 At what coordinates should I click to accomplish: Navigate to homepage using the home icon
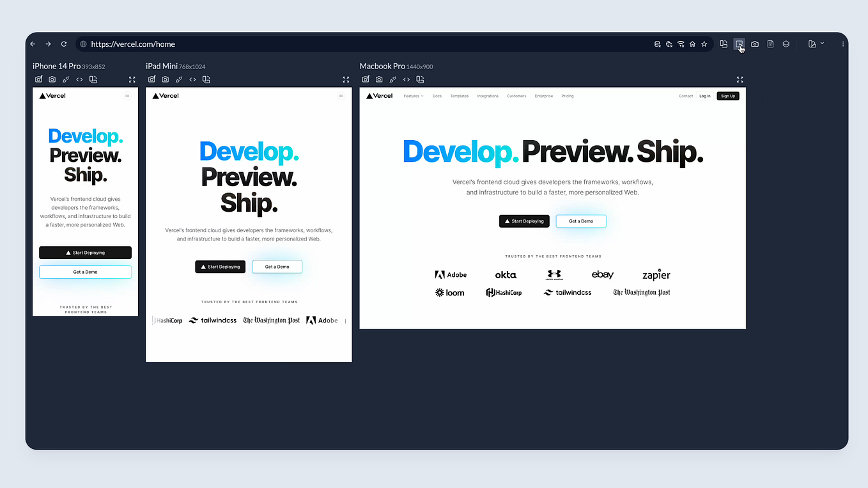[x=692, y=43]
